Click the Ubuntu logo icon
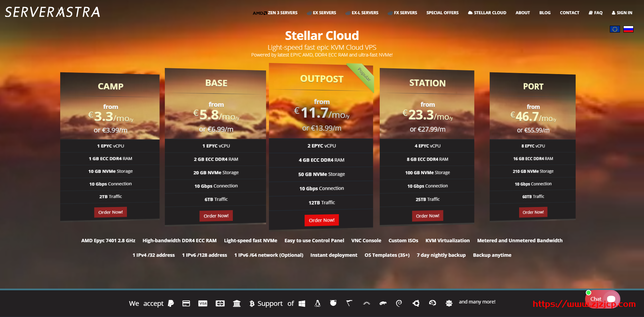 point(416,303)
